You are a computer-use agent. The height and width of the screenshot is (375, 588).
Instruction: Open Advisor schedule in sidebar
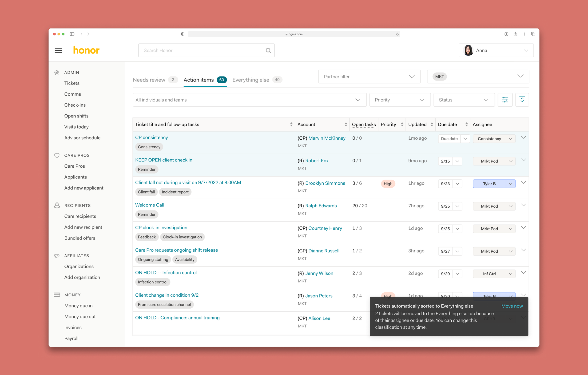click(82, 138)
